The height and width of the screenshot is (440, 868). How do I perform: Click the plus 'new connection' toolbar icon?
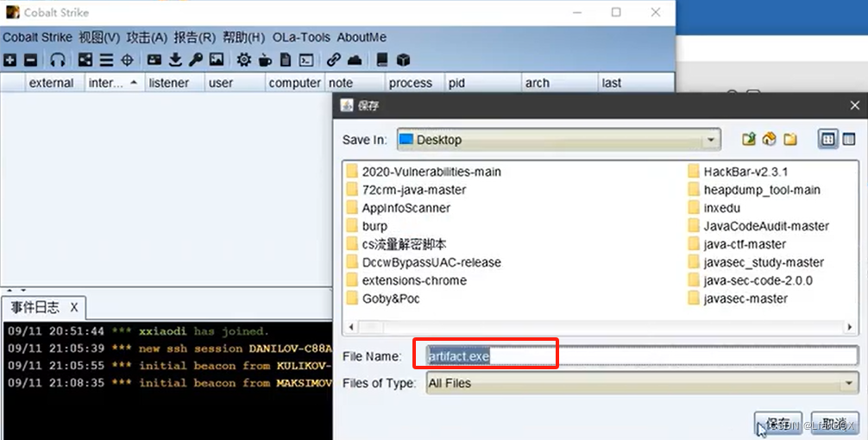click(10, 60)
